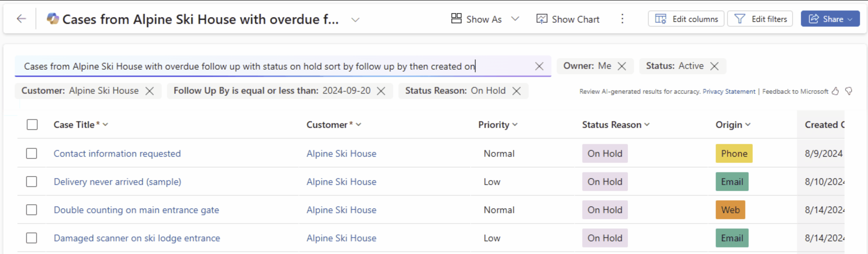Open Priority column header menu
Screen dimensions: 868x254
tap(498, 125)
